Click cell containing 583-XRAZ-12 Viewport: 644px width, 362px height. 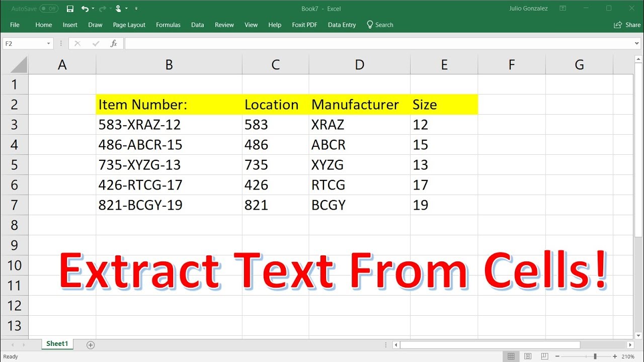169,125
